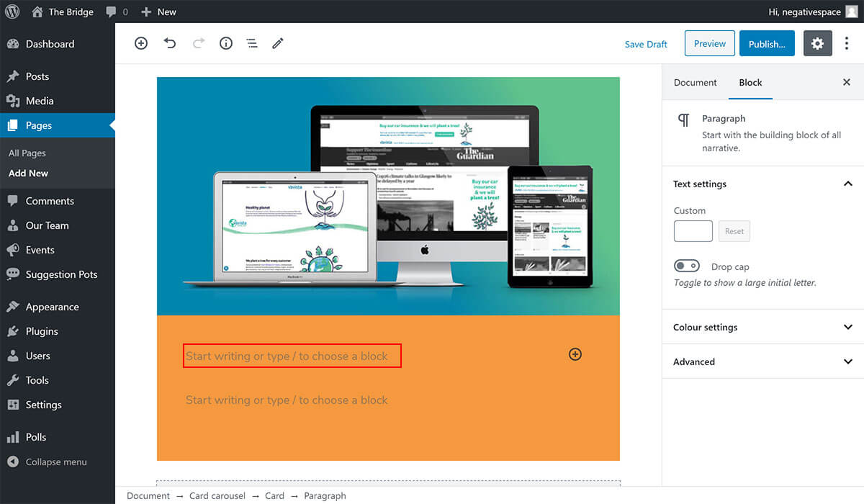Expand the Colour settings panel
This screenshot has height=504, width=864.
coord(847,327)
